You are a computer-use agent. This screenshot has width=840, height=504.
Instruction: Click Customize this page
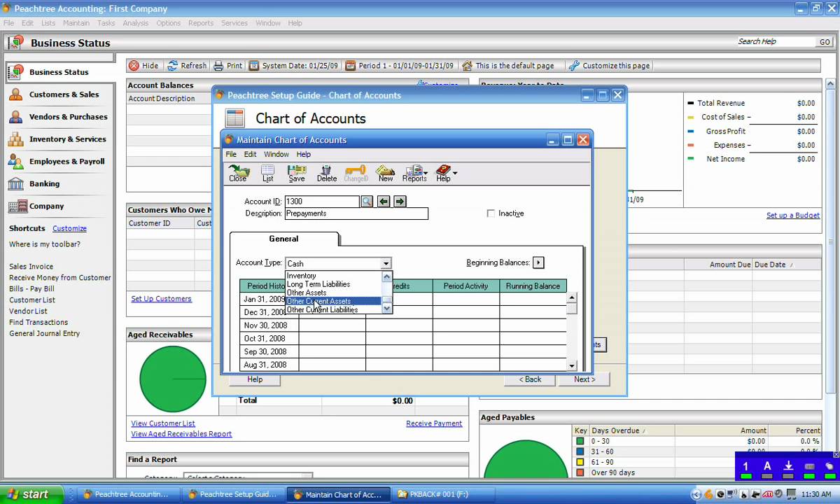click(x=609, y=66)
